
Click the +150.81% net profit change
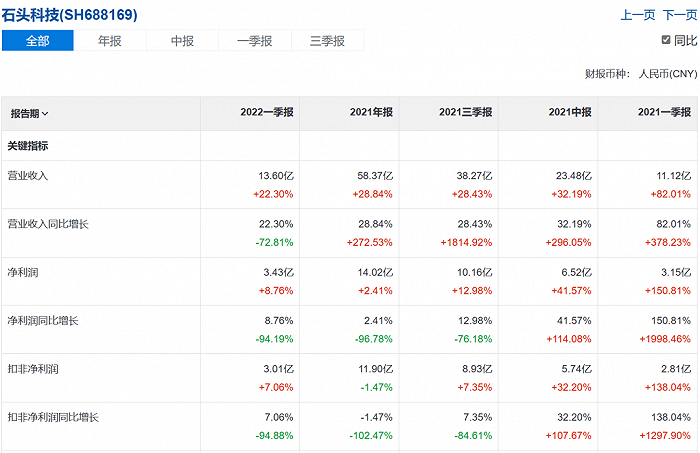[x=668, y=291]
